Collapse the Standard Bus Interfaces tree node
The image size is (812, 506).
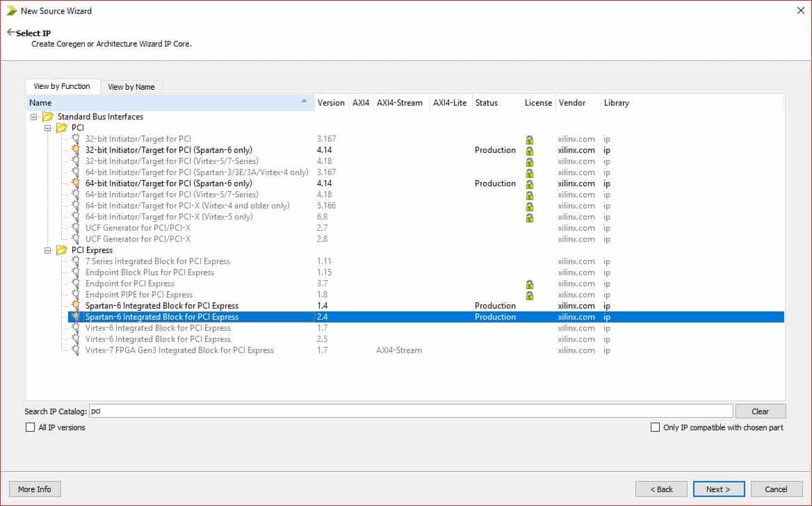[33, 117]
